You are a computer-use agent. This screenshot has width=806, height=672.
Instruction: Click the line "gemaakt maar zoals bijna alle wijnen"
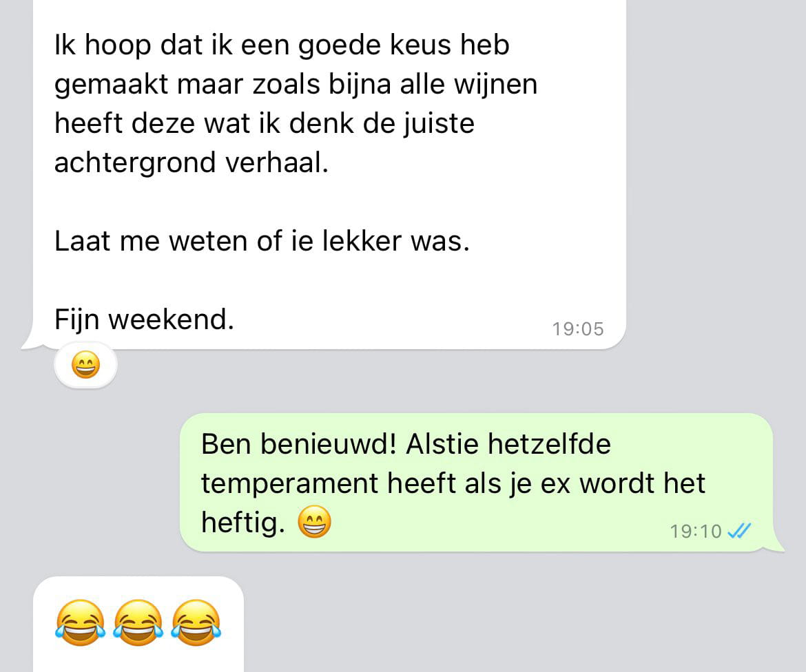[x=296, y=84]
